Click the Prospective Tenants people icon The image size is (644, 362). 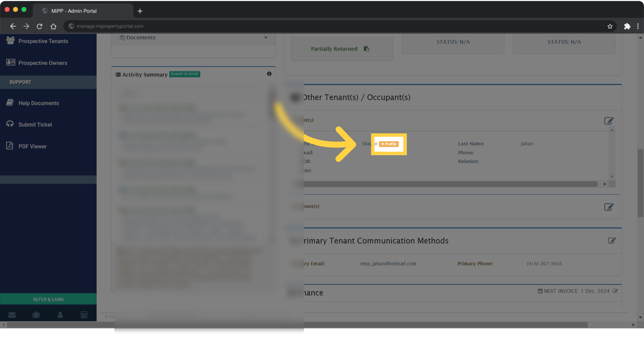pos(10,41)
